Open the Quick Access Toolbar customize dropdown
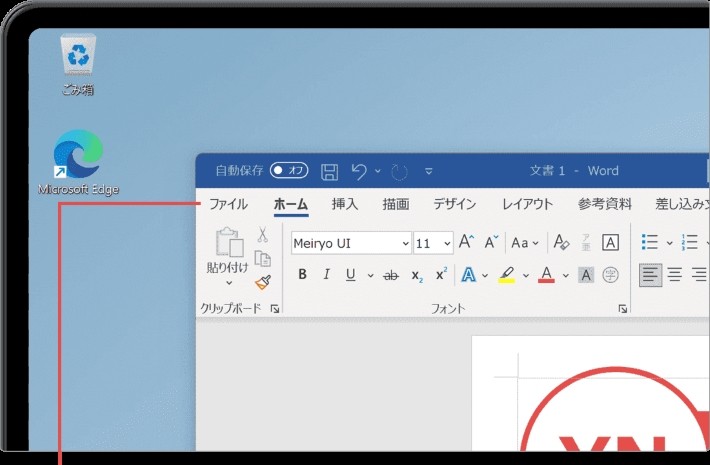This screenshot has height=465, width=710. (x=428, y=171)
